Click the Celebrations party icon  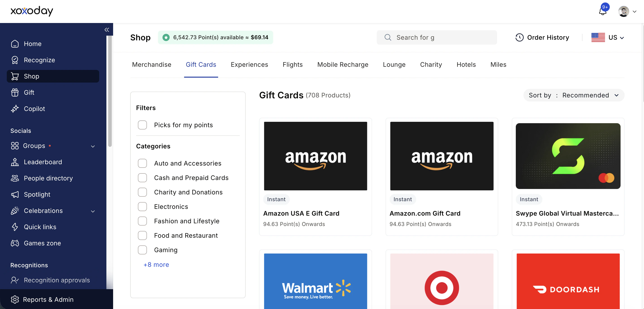coord(15,211)
